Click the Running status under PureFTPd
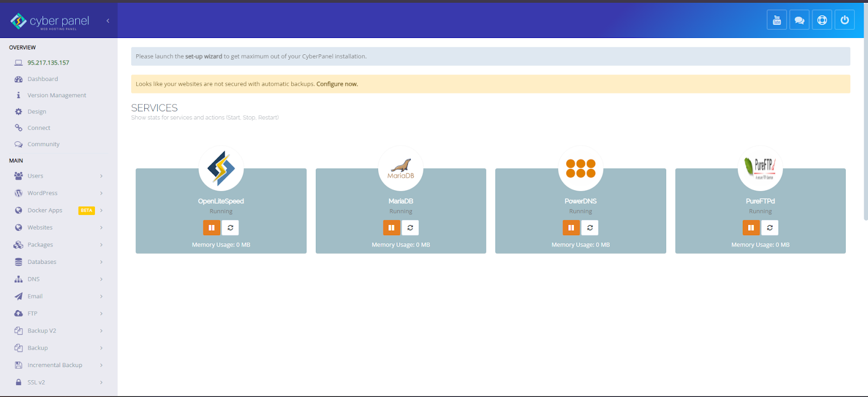Image resolution: width=868 pixels, height=397 pixels. tap(761, 211)
